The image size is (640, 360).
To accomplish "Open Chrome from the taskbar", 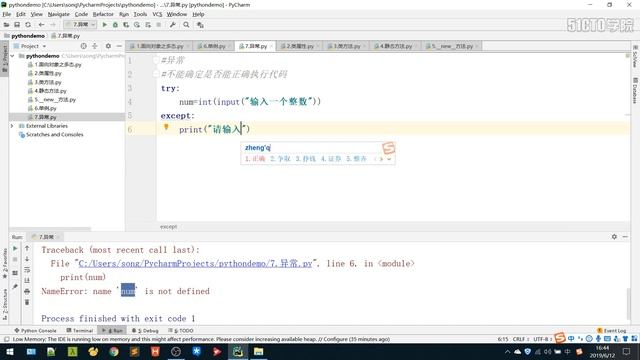I will coord(114,352).
